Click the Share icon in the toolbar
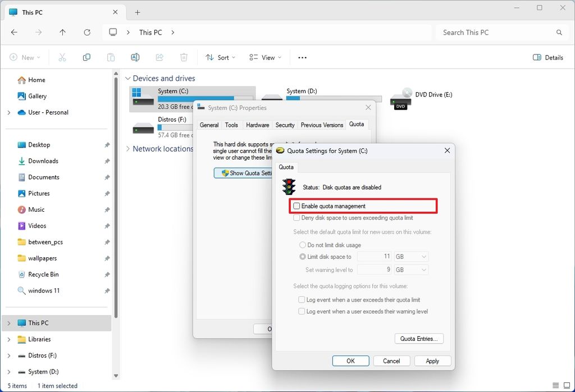575x392 pixels. [x=159, y=57]
